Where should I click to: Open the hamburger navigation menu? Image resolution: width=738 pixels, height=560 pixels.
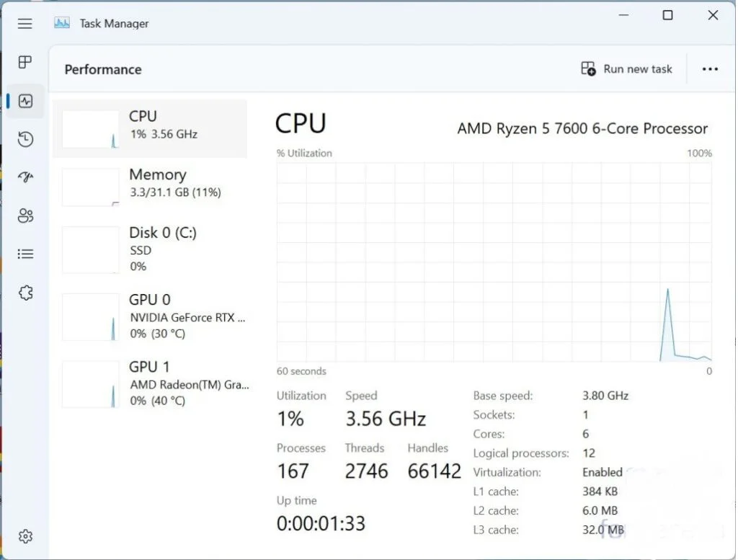[x=25, y=24]
